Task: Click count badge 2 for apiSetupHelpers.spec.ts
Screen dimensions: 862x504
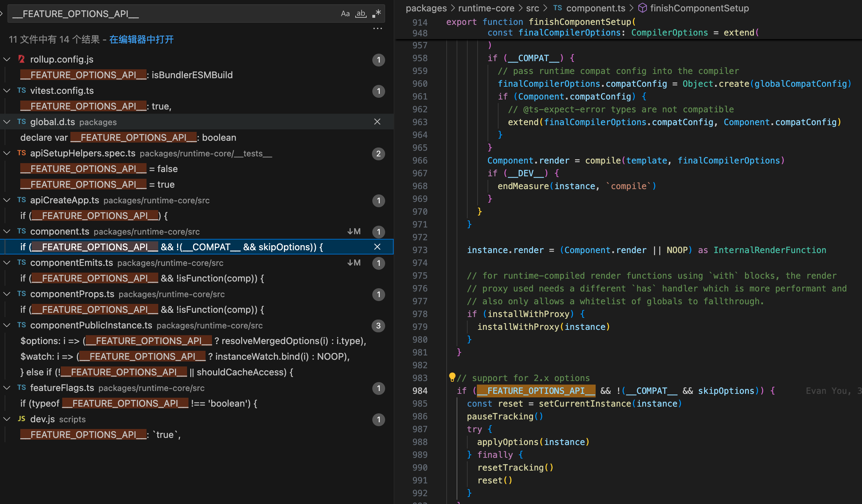Action: (378, 154)
